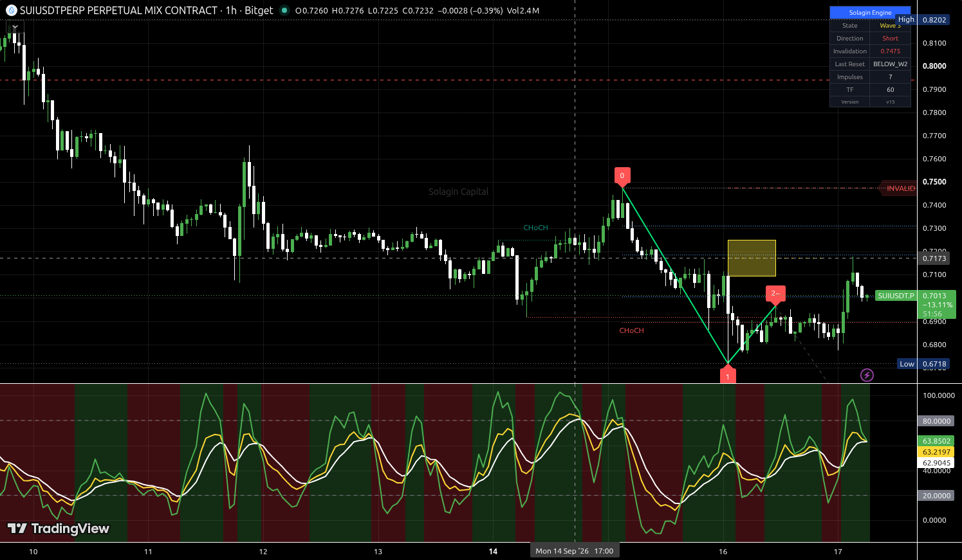This screenshot has width=962, height=560.
Task: Select the wave 1 marker label
Action: click(727, 375)
